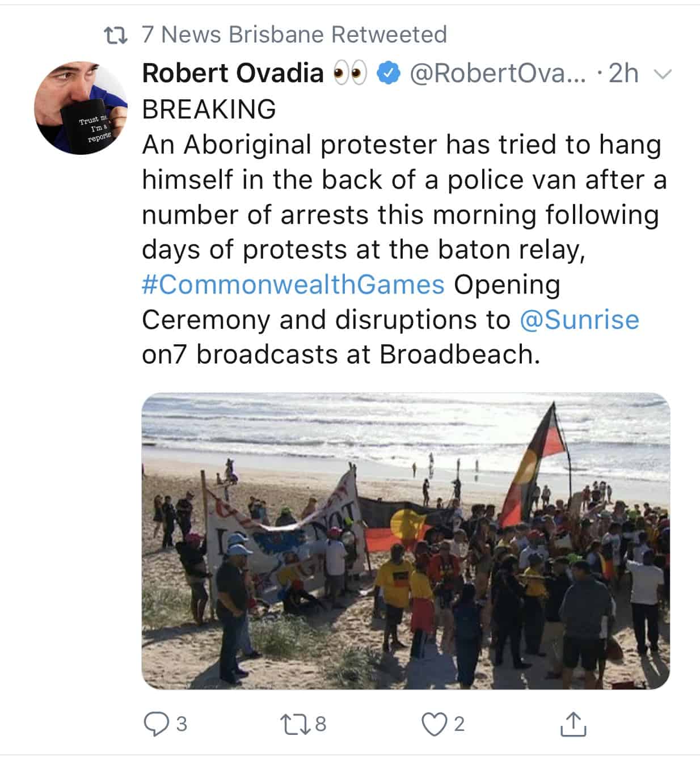Click the blue verified badge
Image resolution: width=700 pixels, height=761 pixels.
point(390,74)
